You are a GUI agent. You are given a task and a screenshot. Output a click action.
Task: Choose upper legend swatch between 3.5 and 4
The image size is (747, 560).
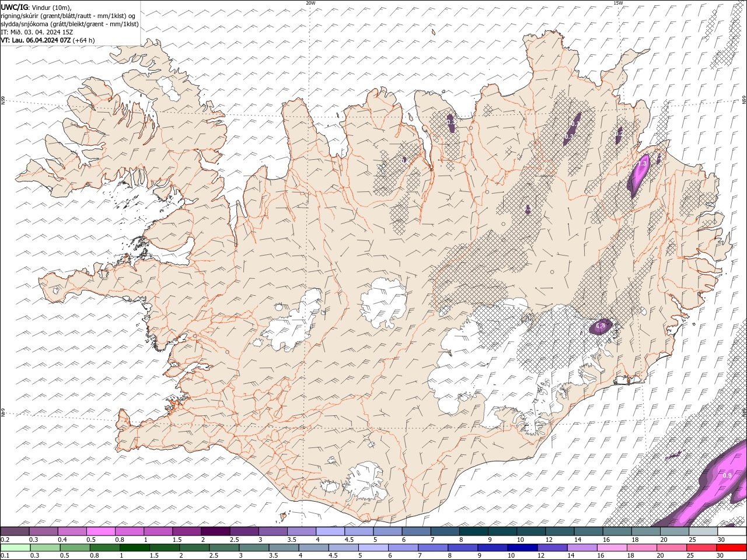[x=302, y=531]
